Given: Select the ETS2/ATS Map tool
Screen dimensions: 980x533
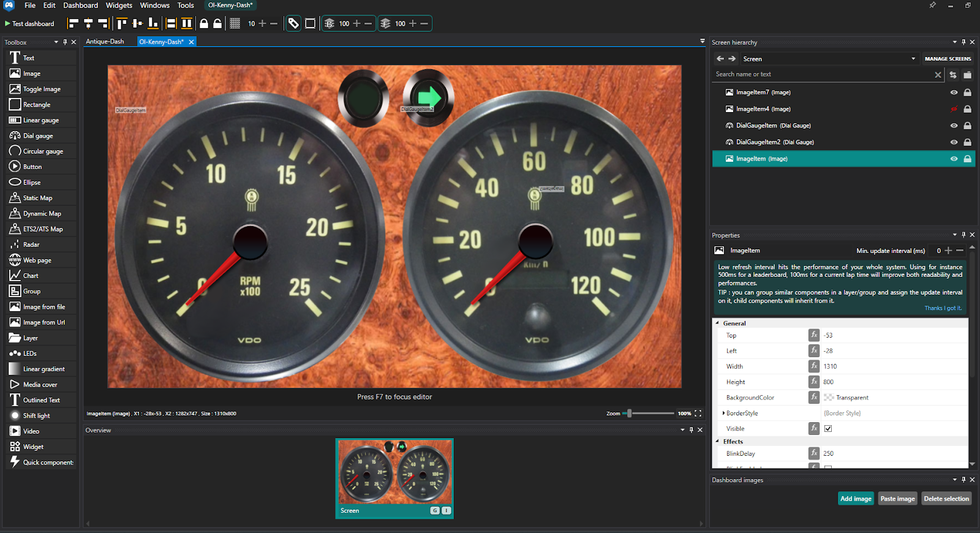Looking at the screenshot, I should (x=42, y=229).
